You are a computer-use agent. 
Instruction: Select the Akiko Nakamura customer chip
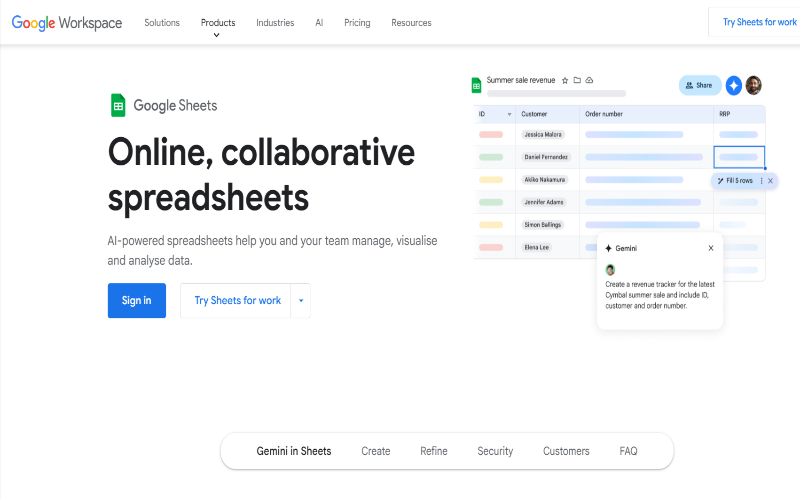544,180
